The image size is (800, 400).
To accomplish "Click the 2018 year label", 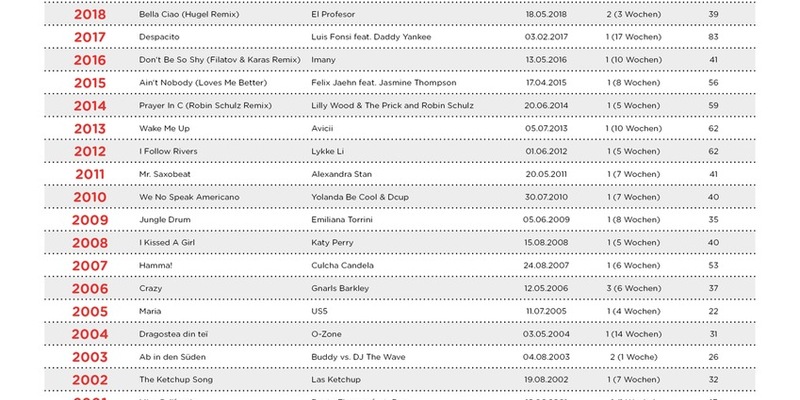I will point(90,15).
